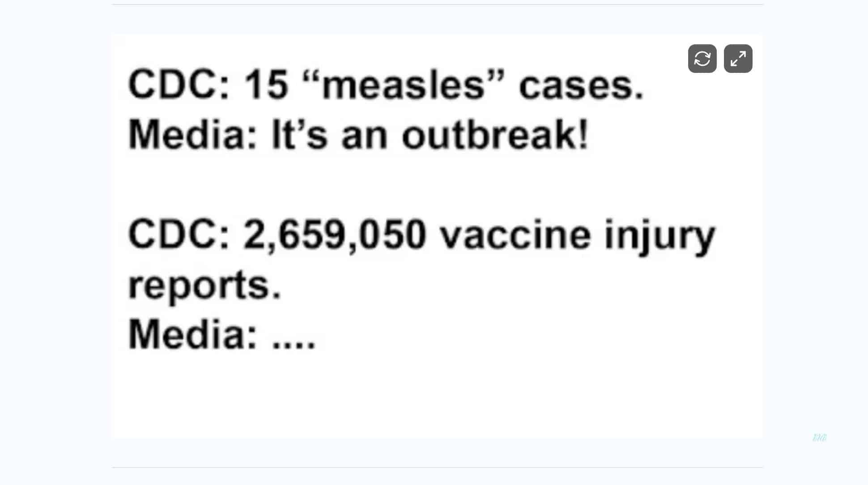Click the bottom horizontal divider line
This screenshot has width=868, height=485.
click(x=437, y=468)
